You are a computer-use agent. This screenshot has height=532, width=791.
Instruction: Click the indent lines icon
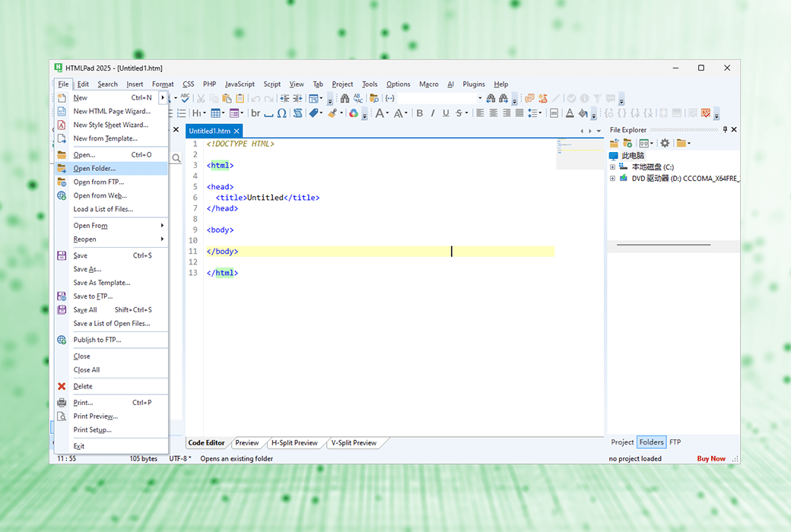(285, 98)
